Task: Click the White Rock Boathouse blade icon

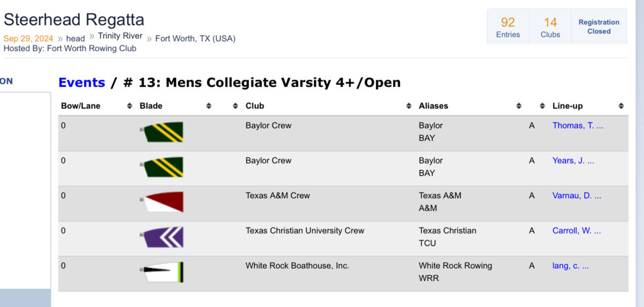Action: click(162, 272)
